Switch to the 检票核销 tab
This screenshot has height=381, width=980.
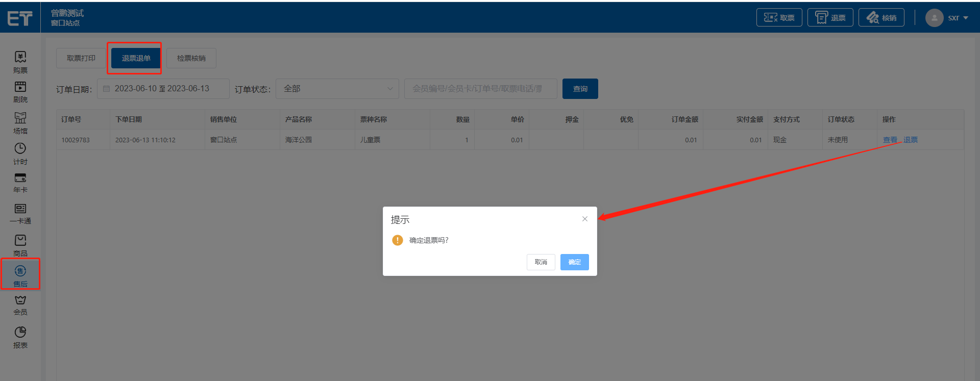point(191,58)
